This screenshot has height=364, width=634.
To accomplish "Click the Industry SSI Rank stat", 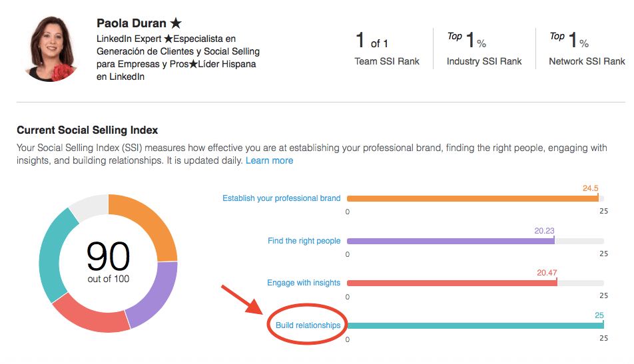I will click(x=484, y=49).
